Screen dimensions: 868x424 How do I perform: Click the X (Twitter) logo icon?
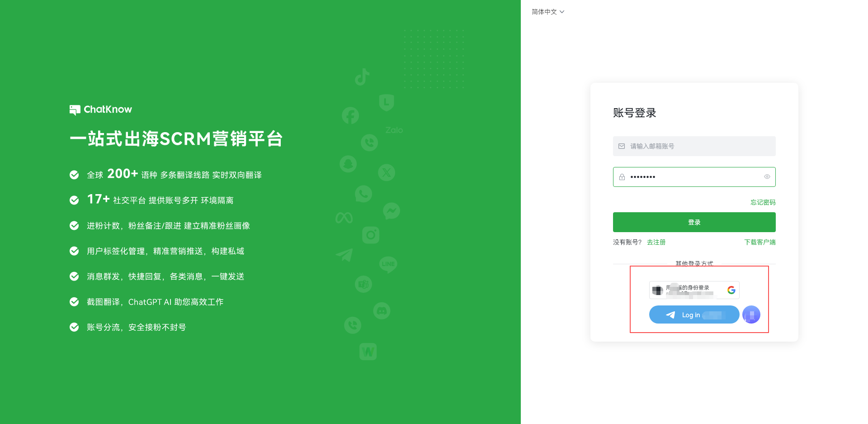pos(387,172)
